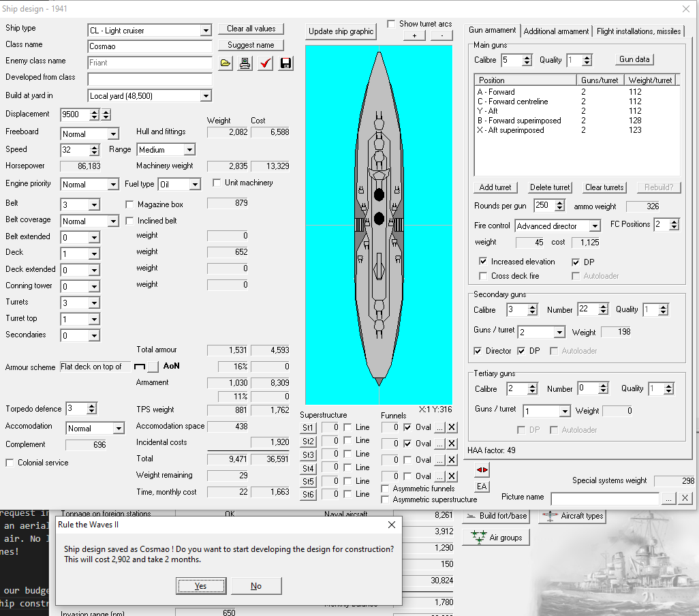The height and width of the screenshot is (616, 699).
Task: Clear the third funnel with X
Action: coord(452,460)
